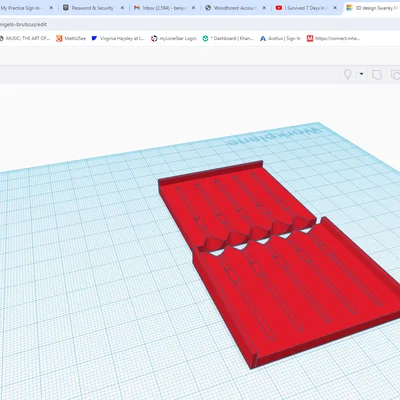Open the Acellus Sign In bookmark
The width and height of the screenshot is (400, 400).
[x=280, y=38]
